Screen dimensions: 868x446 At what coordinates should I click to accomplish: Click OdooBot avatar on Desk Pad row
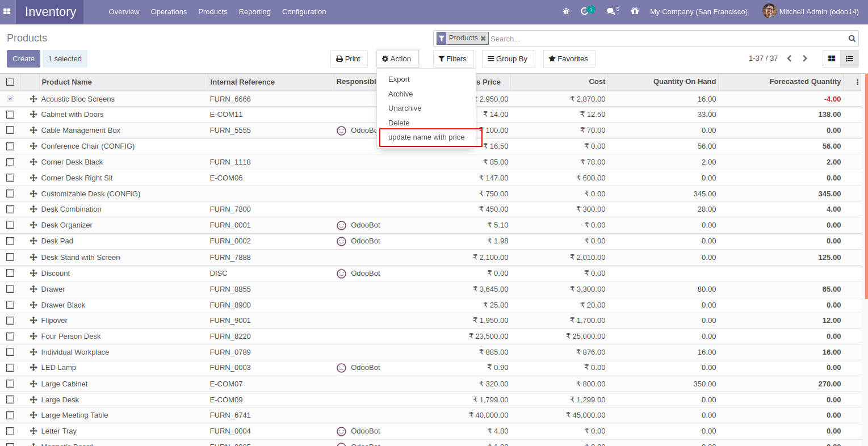point(341,241)
